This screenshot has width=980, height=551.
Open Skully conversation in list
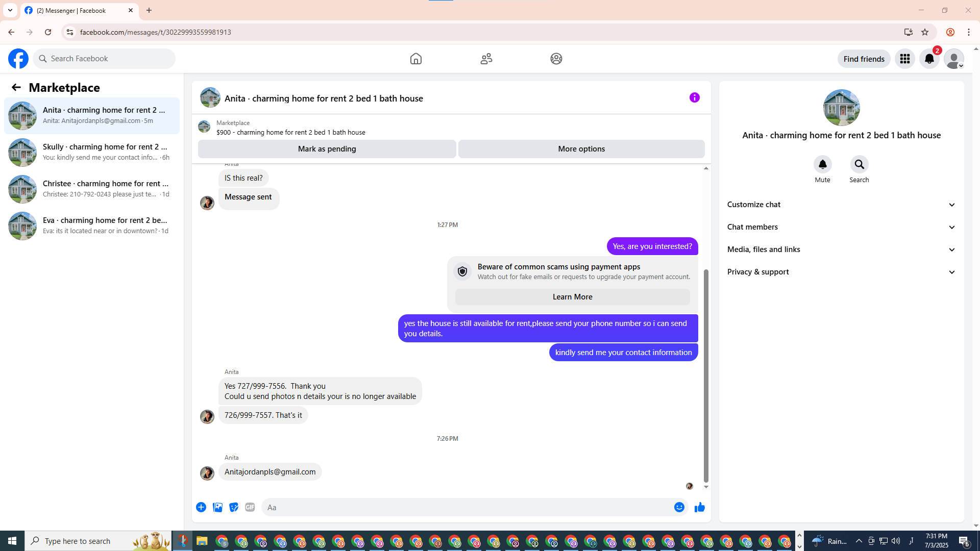coord(92,152)
